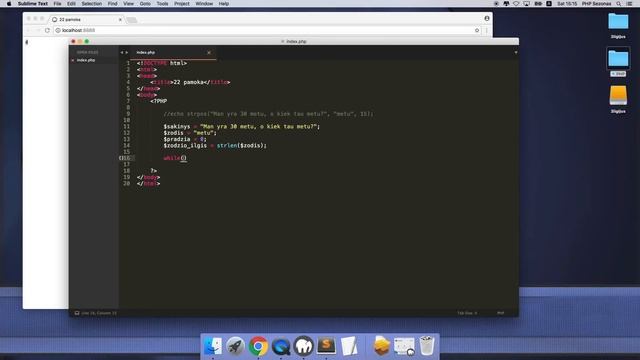
Task: Go back in Chrome
Action: click(x=29, y=30)
